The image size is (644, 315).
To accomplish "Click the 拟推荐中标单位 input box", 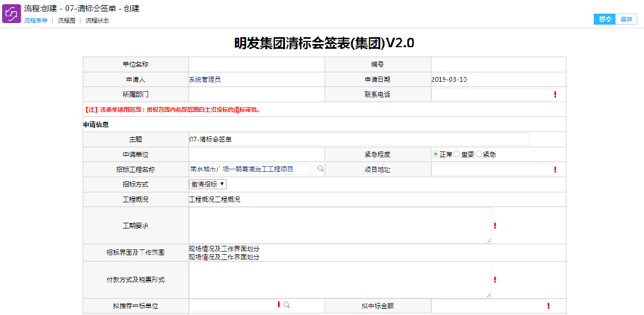I will click(233, 305).
